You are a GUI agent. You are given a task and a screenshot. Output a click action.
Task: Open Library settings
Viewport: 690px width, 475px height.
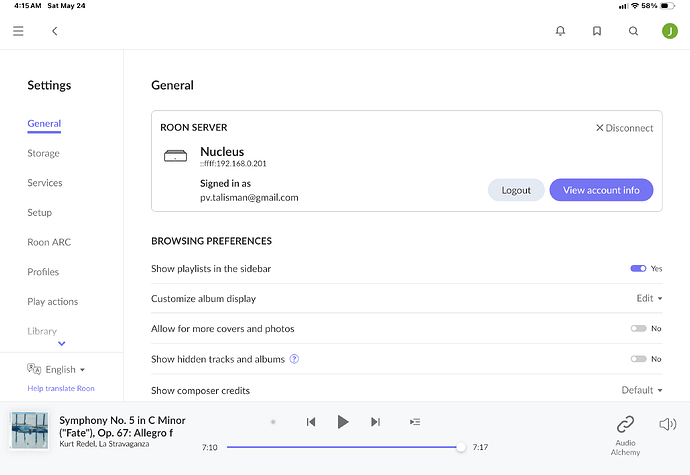42,331
